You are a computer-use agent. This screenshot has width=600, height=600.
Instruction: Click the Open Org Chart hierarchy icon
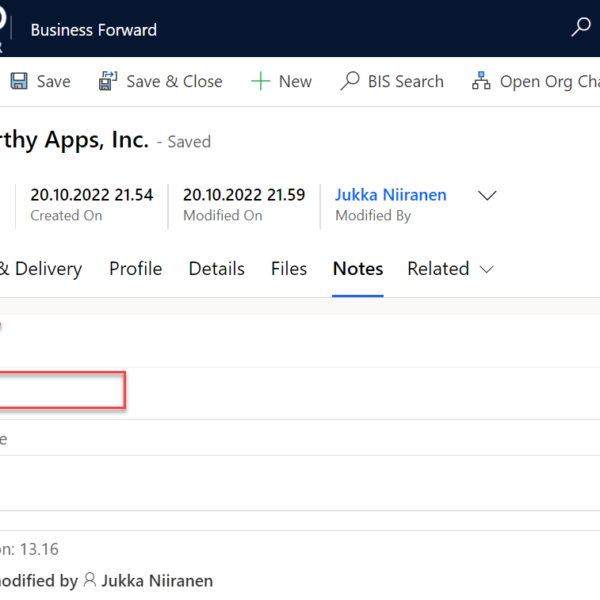pyautogui.click(x=481, y=82)
